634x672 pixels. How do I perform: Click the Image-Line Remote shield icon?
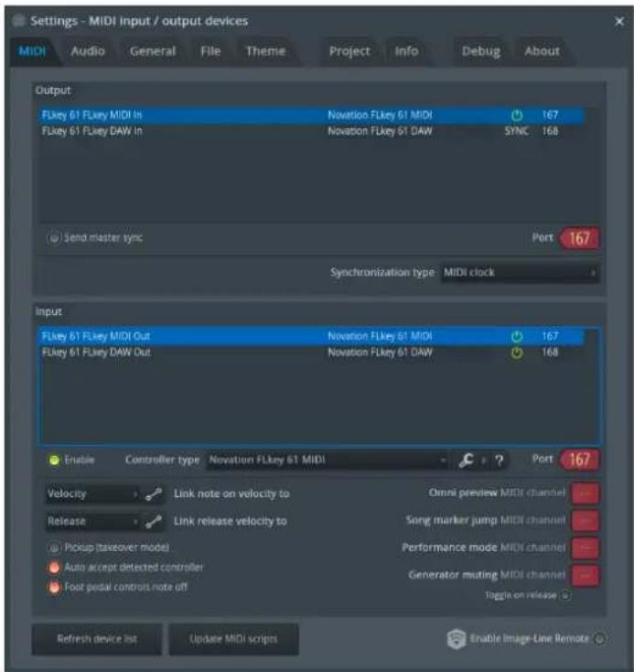coord(457,639)
